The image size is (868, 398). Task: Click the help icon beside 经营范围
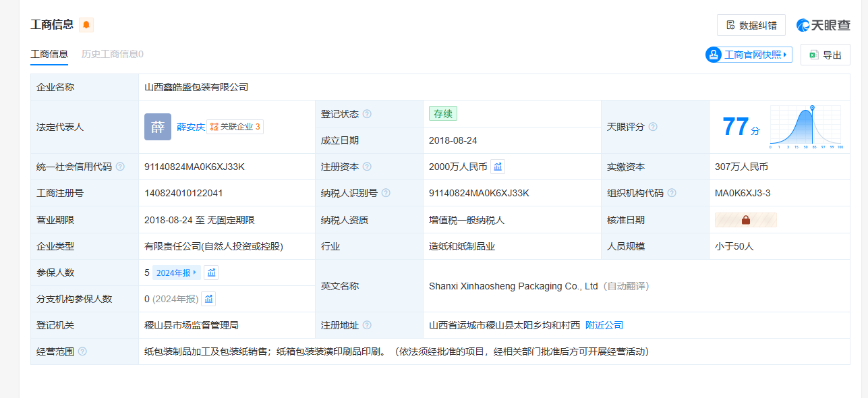coord(82,351)
